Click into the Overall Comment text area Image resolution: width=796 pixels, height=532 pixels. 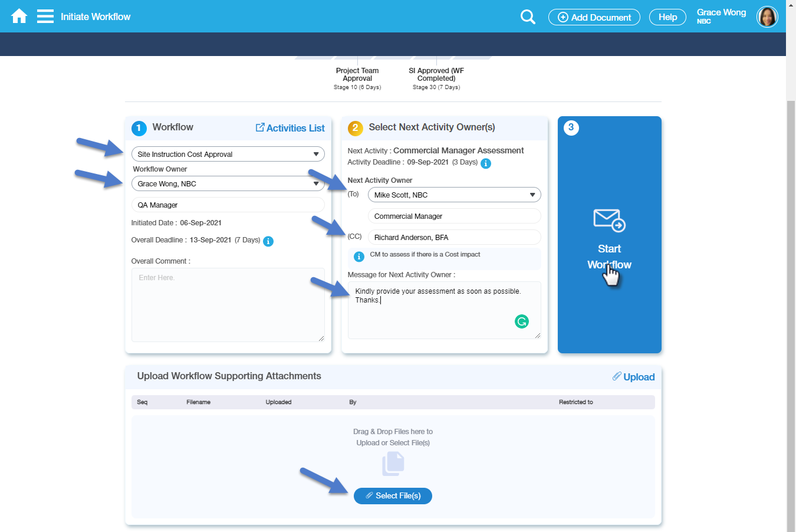(228, 305)
